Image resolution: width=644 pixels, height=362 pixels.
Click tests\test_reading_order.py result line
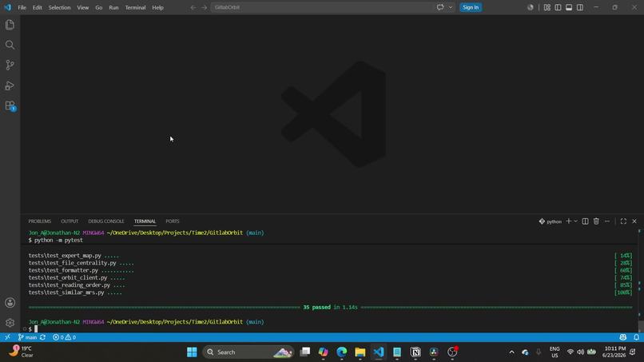pos(77,285)
